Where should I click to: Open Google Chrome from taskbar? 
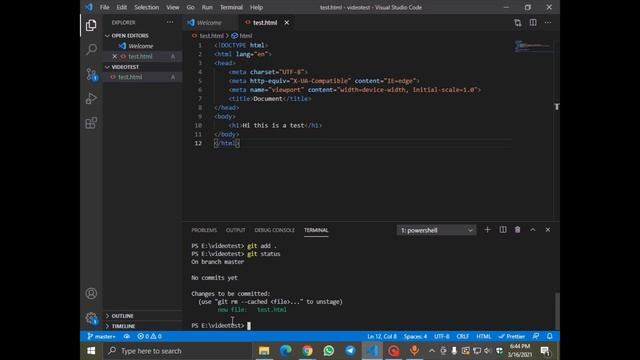click(x=307, y=351)
